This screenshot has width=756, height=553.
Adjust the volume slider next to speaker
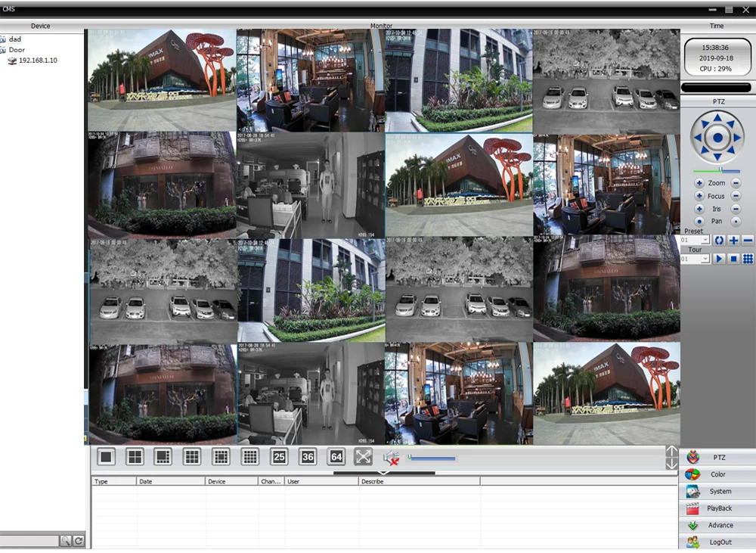[x=432, y=458]
